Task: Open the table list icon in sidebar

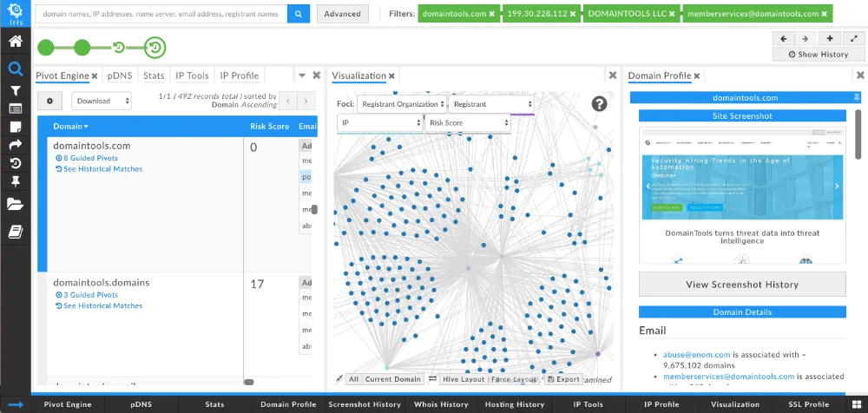Action: (16, 109)
